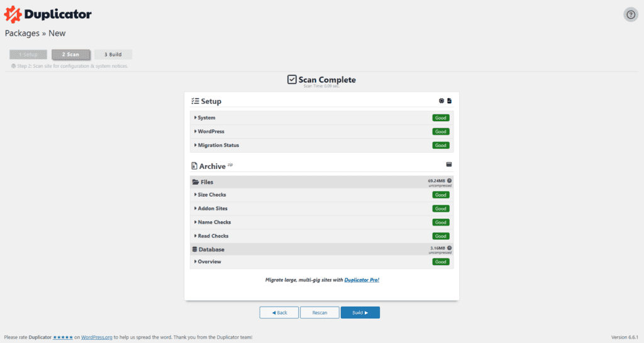
Task: Click the Duplicator logo
Action: tap(48, 14)
